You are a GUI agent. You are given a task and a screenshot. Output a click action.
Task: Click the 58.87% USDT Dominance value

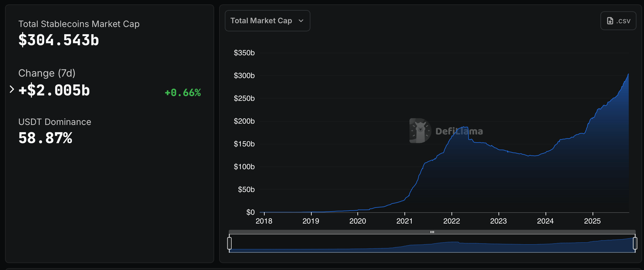(45, 138)
